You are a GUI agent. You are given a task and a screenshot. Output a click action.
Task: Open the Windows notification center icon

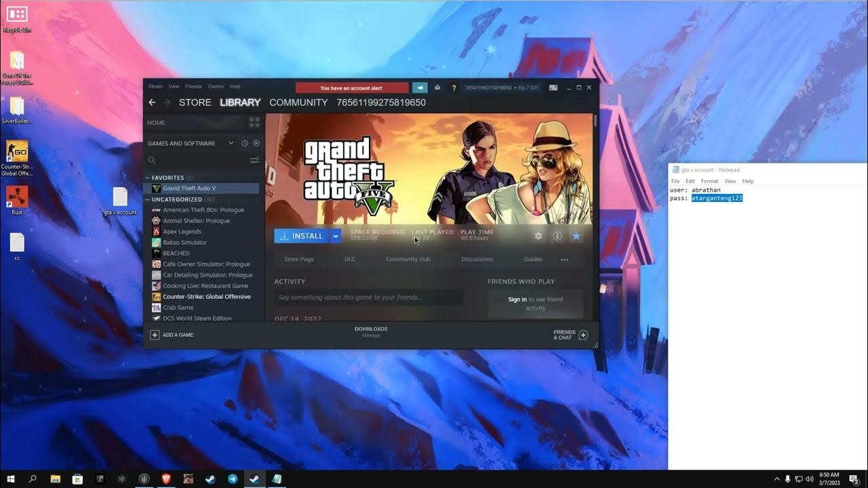854,479
